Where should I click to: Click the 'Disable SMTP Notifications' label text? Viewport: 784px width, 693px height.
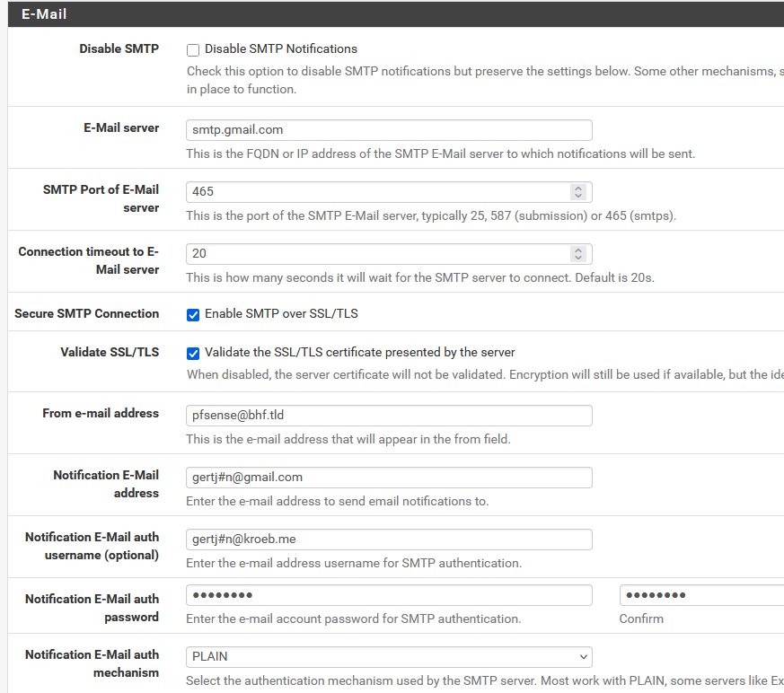tap(280, 49)
